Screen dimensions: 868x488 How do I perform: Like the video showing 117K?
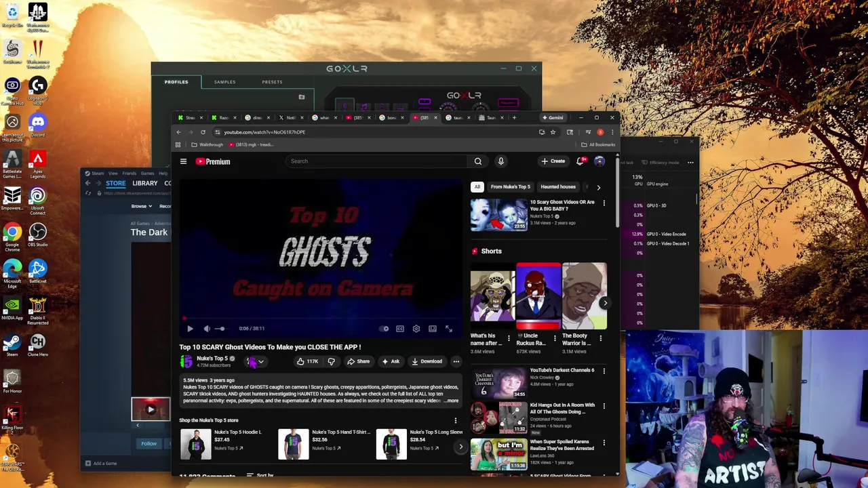tap(307, 361)
